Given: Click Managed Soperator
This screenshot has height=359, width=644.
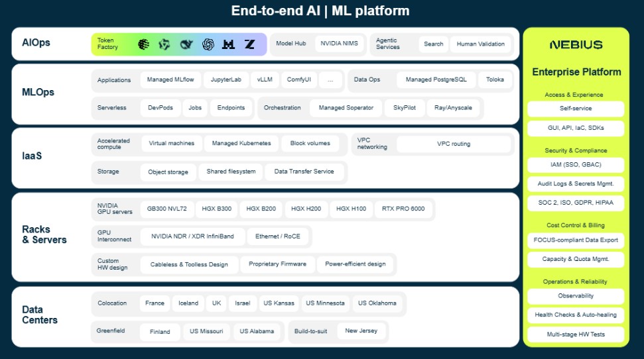Looking at the screenshot, I should (x=346, y=108).
